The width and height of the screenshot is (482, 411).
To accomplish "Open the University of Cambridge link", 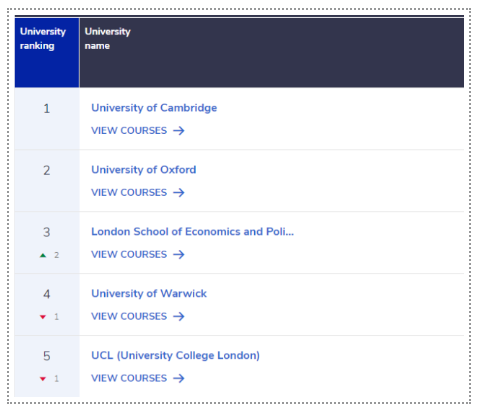I will tap(154, 108).
